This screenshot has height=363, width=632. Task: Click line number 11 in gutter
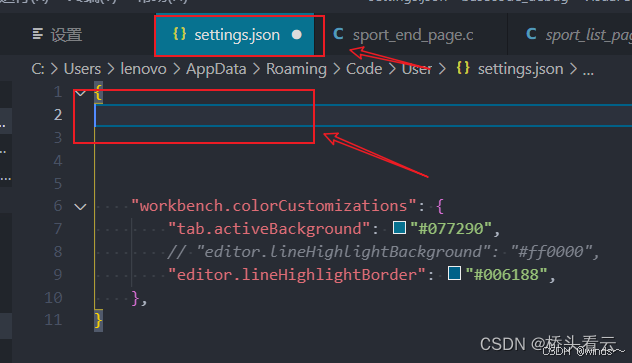point(53,320)
